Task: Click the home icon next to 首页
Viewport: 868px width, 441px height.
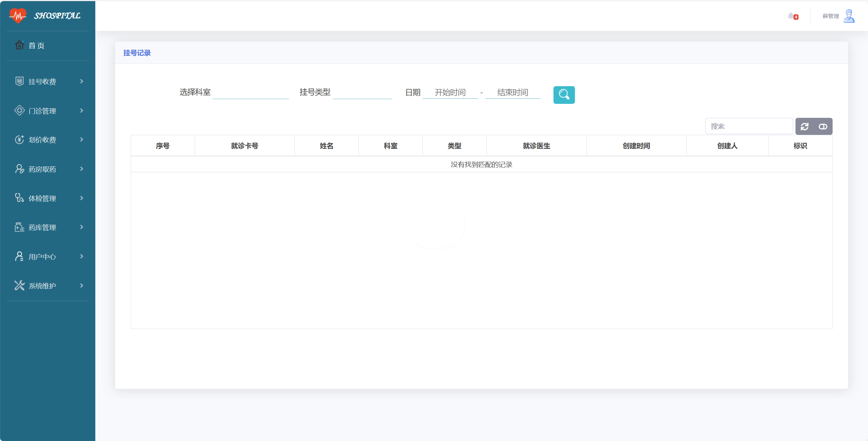Action: 19,45
